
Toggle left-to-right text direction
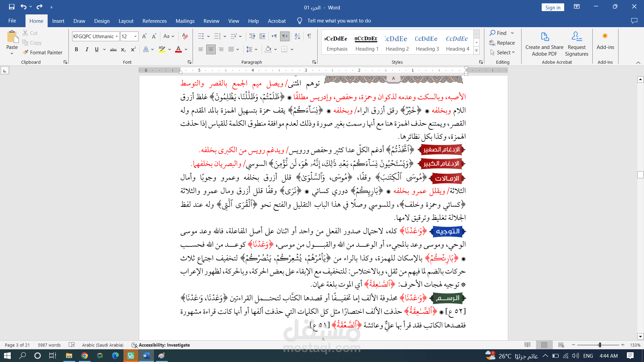[x=274, y=36]
